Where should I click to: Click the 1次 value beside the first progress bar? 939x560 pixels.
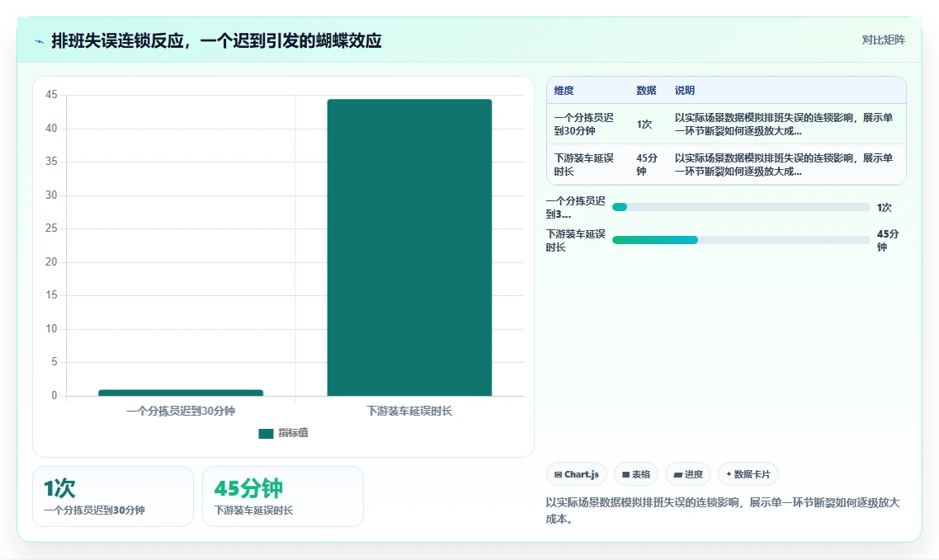tap(885, 208)
